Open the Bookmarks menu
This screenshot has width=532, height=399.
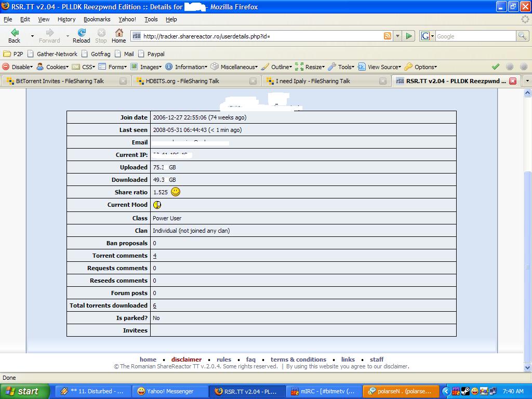pos(97,19)
